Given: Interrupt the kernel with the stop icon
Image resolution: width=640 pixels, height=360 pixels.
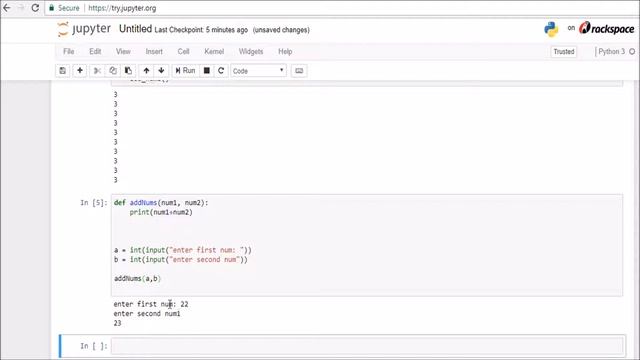Looking at the screenshot, I should [207, 71].
